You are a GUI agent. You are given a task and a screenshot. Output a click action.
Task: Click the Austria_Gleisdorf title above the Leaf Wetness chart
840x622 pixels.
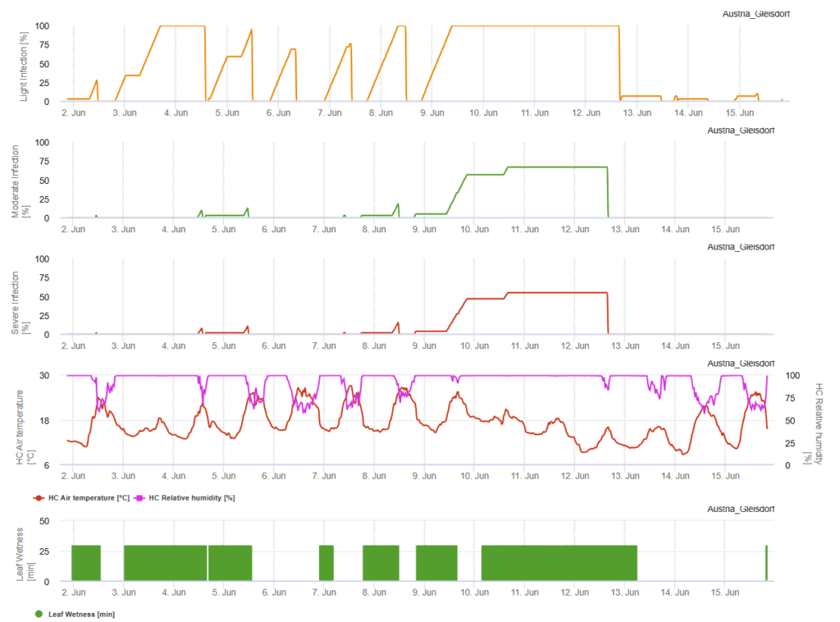[740, 510]
